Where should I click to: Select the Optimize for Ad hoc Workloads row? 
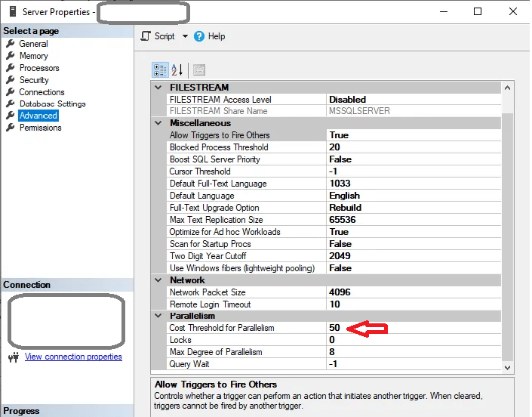[x=225, y=232]
